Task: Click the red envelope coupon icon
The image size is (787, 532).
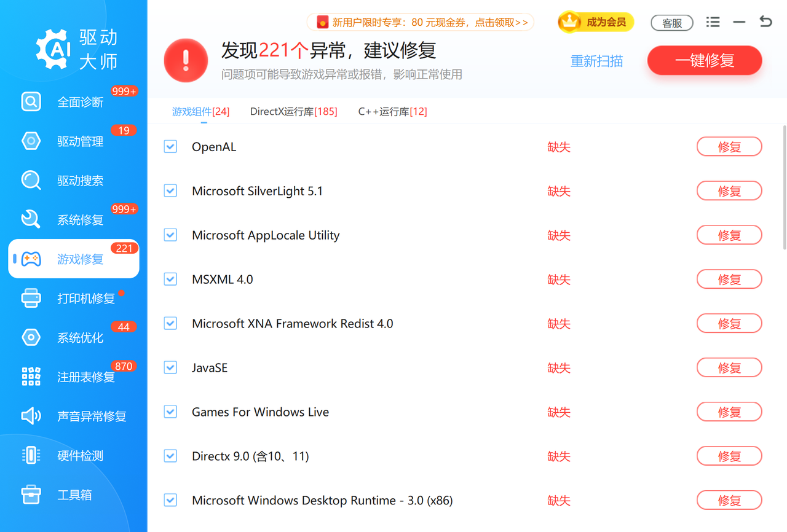Action: [322, 23]
